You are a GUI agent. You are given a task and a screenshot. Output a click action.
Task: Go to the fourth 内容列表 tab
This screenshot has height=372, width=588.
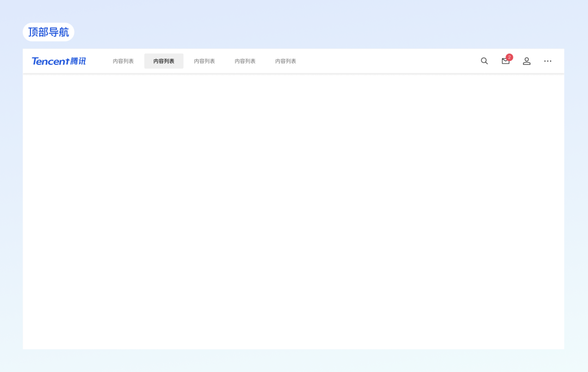point(245,61)
